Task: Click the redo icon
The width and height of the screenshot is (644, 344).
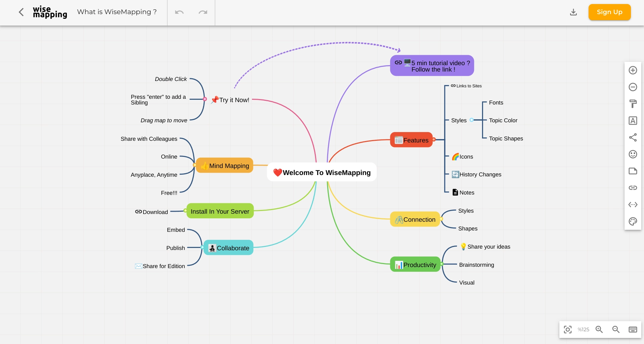Action: pyautogui.click(x=203, y=12)
